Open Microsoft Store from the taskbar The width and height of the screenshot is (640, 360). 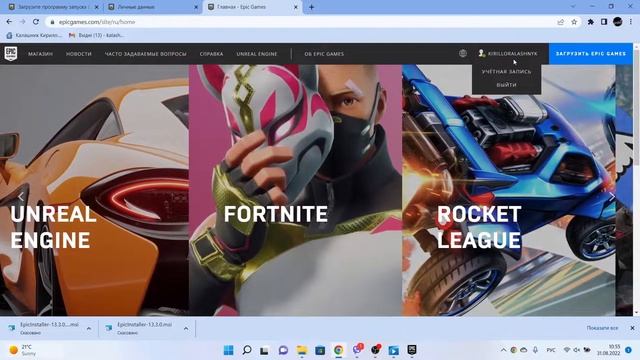click(320, 350)
